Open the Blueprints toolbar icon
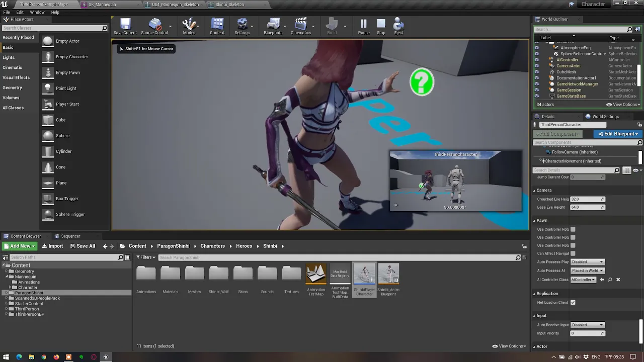 click(x=273, y=26)
